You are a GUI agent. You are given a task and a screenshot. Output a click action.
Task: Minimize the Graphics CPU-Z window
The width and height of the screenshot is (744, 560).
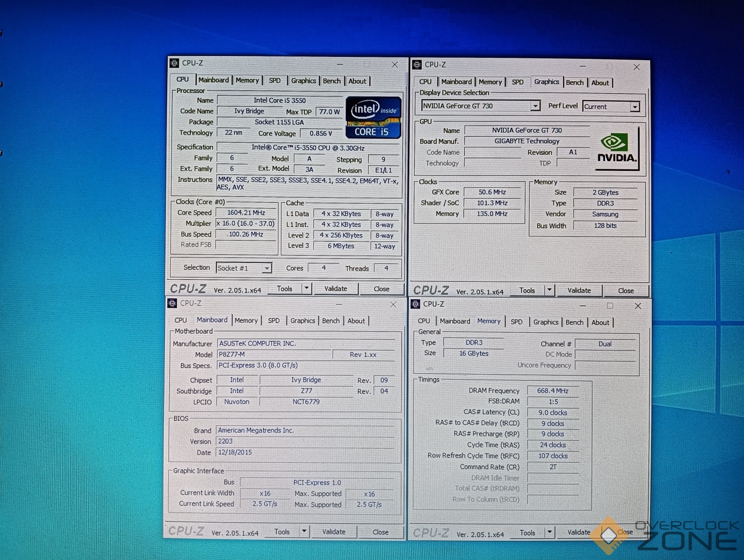pyautogui.click(x=583, y=66)
